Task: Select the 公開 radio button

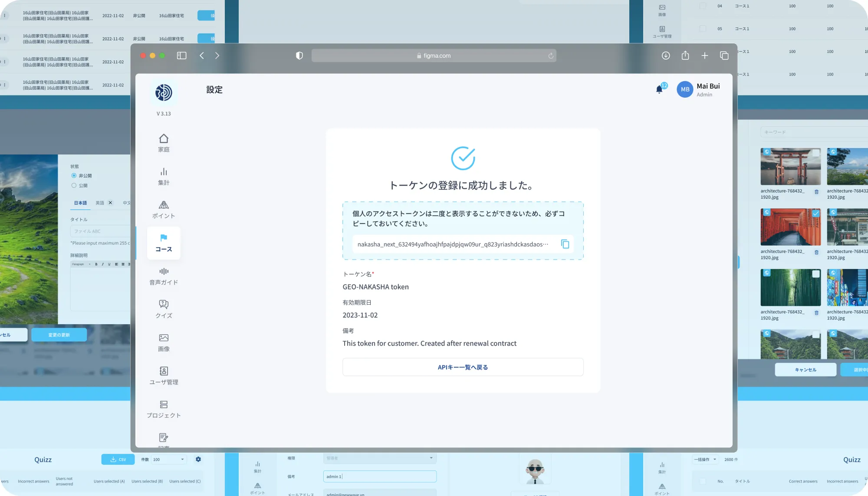Action: pyautogui.click(x=74, y=185)
